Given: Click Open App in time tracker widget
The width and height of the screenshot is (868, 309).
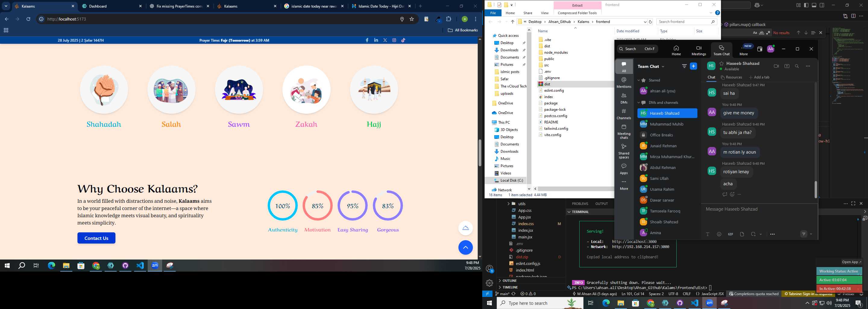Looking at the screenshot, I should (x=851, y=262).
